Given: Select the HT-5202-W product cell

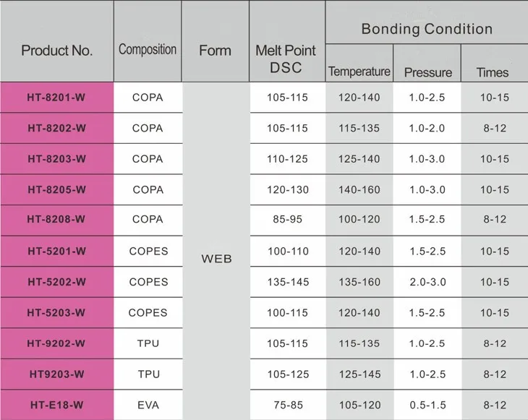Looking at the screenshot, I should point(57,282).
